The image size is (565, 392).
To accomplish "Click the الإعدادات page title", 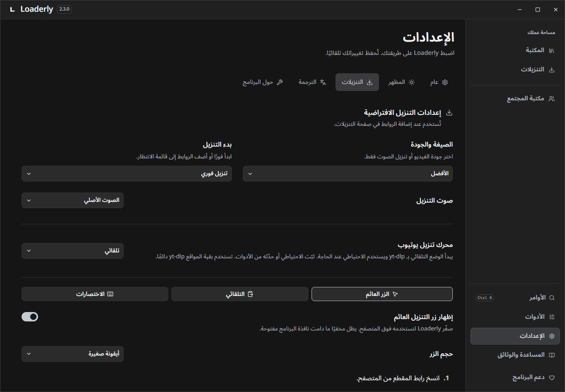I will coord(428,37).
